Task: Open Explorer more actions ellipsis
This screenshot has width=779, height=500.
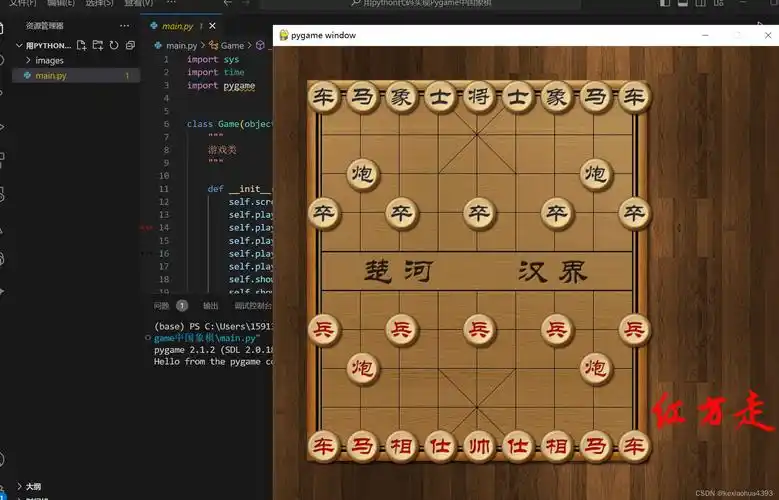Action: point(124,25)
